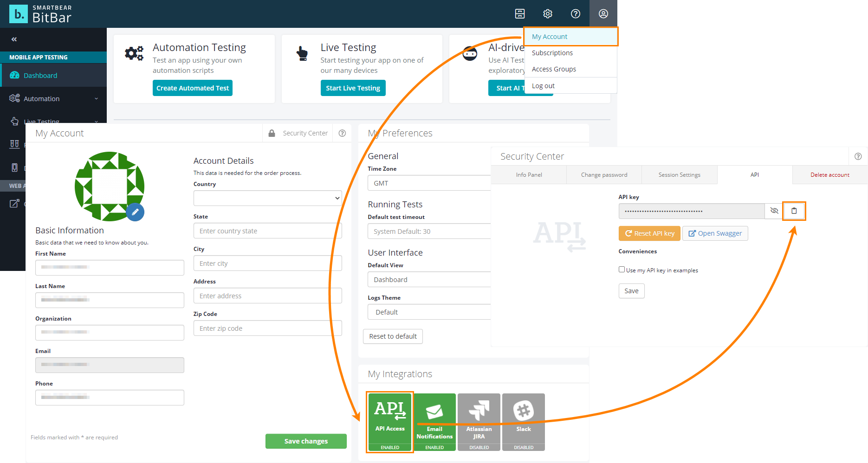Click the BitBar logo in header
This screenshot has height=463, width=868.
[x=40, y=14]
